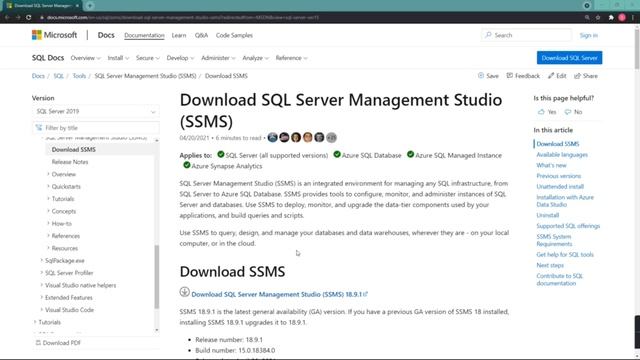Click the filter icon in sidebar
This screenshot has width=640, height=360.
pyautogui.click(x=39, y=128)
